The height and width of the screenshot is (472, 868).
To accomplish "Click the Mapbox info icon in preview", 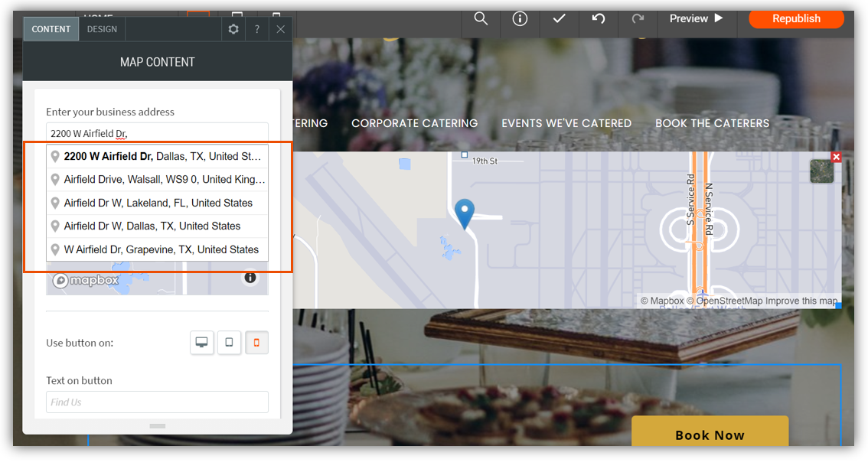I will 250,278.
